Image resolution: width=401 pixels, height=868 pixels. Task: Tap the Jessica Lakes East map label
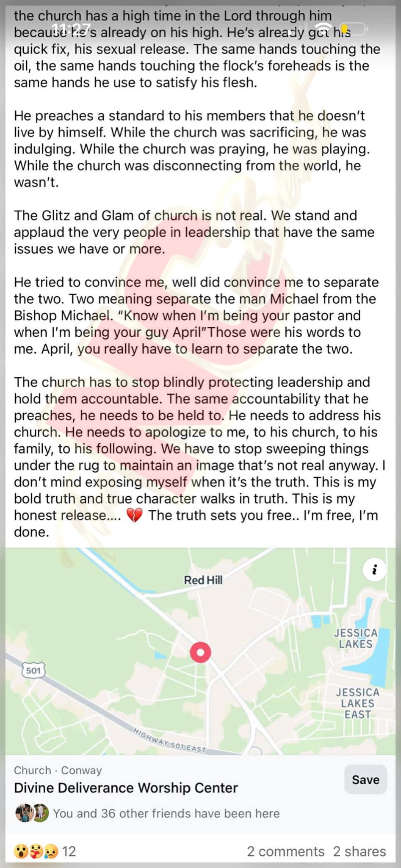[357, 703]
